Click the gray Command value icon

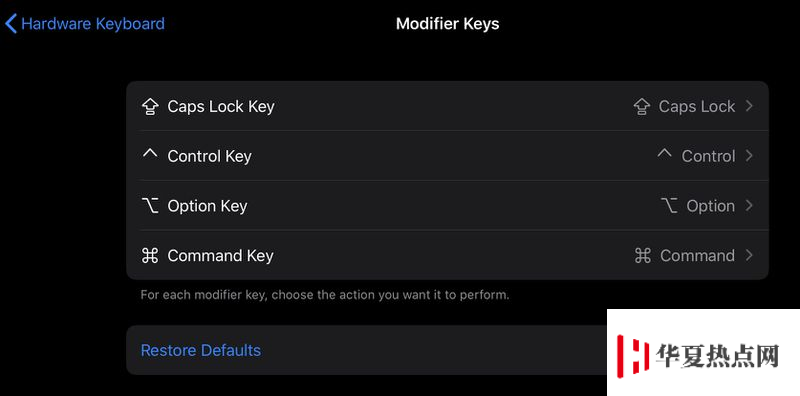(x=643, y=256)
